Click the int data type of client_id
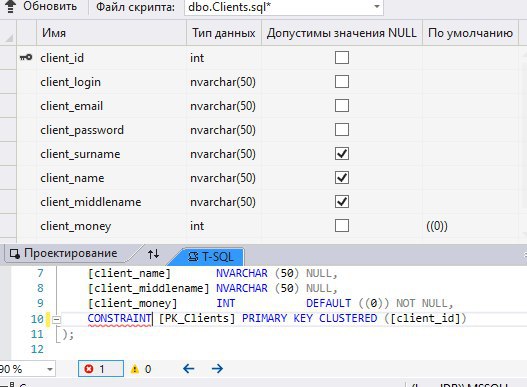527x387 pixels. pos(224,58)
